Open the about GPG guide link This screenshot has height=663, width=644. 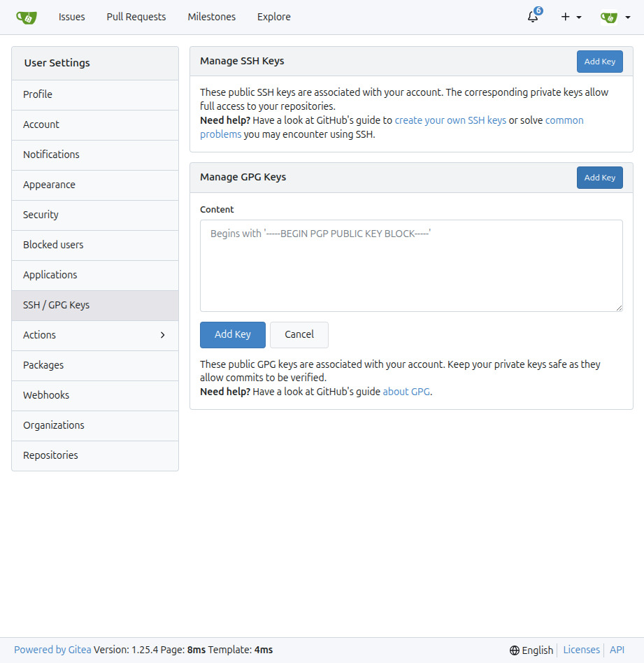coord(406,391)
